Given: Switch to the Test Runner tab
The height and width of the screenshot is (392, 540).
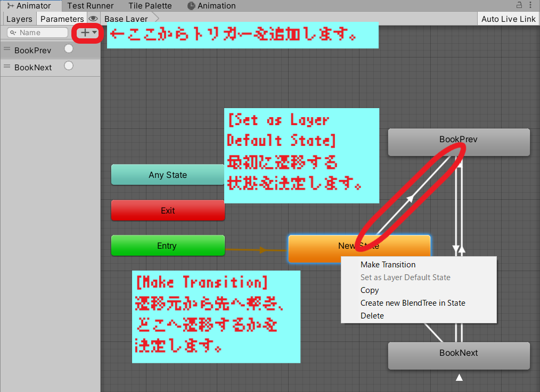Looking at the screenshot, I should point(90,6).
